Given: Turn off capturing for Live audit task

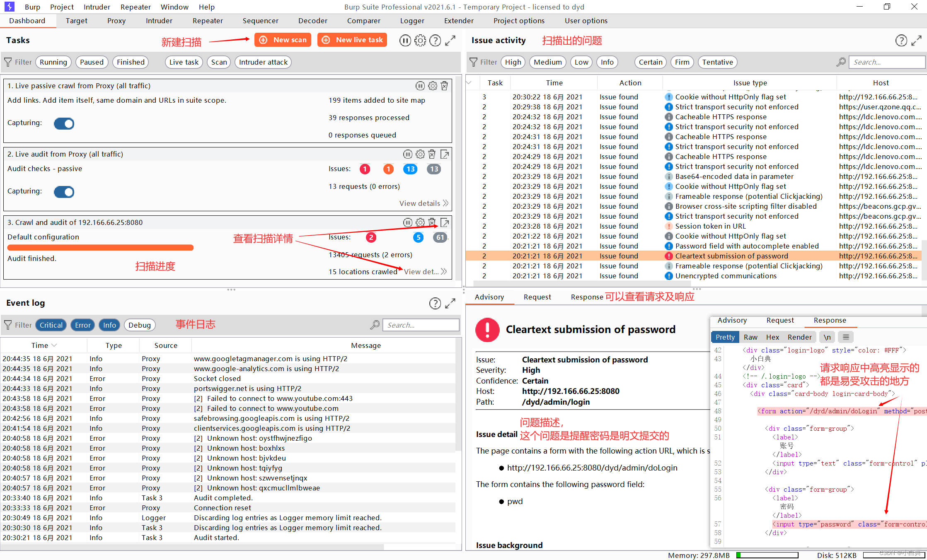Looking at the screenshot, I should pos(64,192).
